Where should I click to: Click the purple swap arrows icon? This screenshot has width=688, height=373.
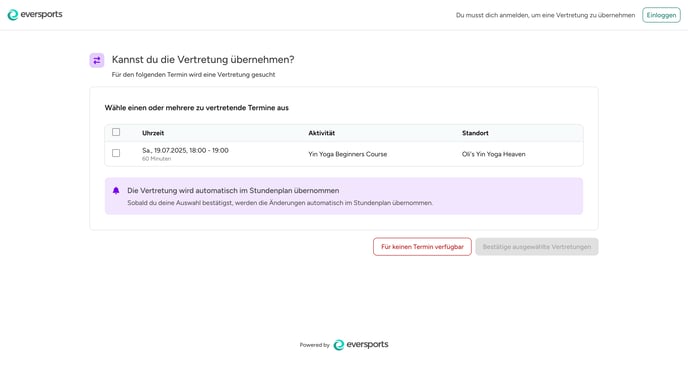[97, 60]
